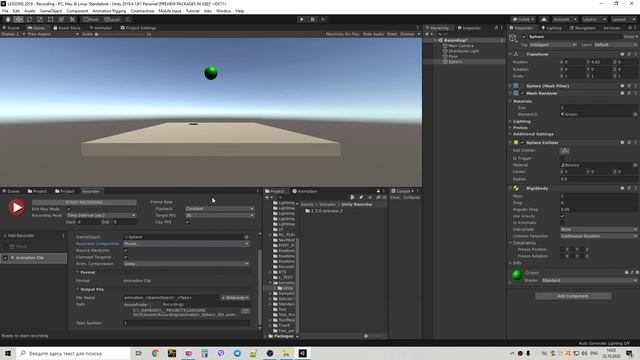Click the START RECORDING button
Screen dimensions: 640x360
point(84,202)
